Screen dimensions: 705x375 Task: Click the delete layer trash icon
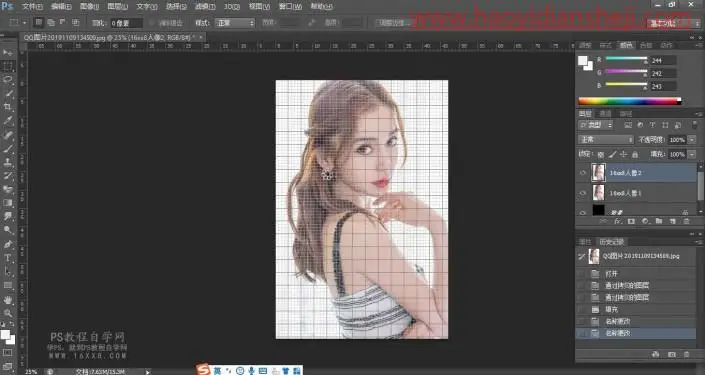point(686,221)
